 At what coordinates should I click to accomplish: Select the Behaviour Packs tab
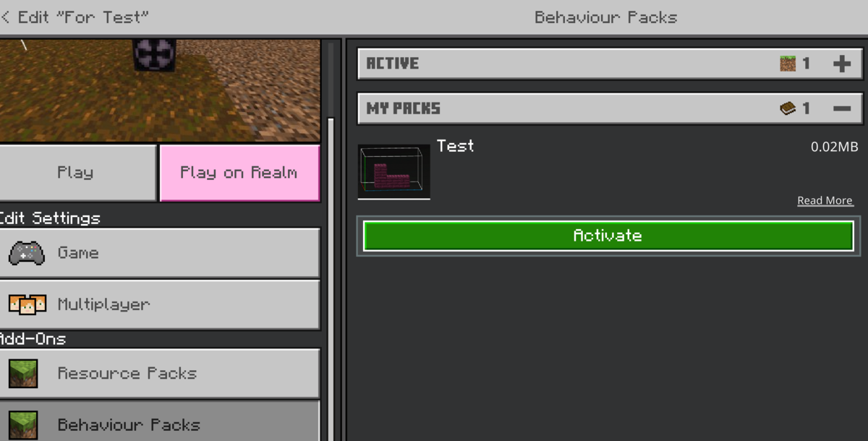click(159, 421)
